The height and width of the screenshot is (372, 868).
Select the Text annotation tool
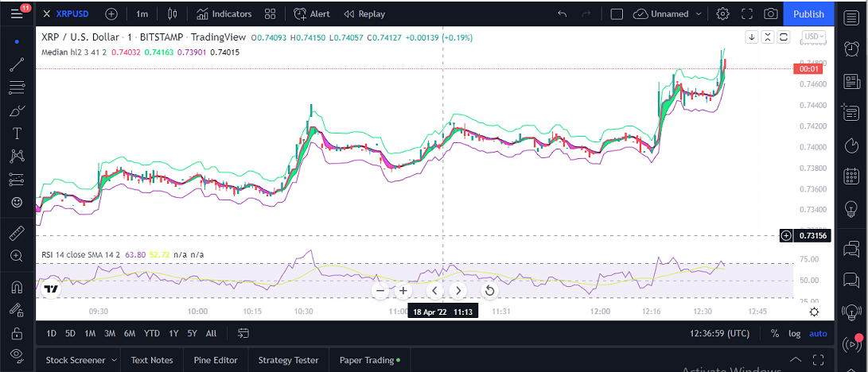(17, 134)
